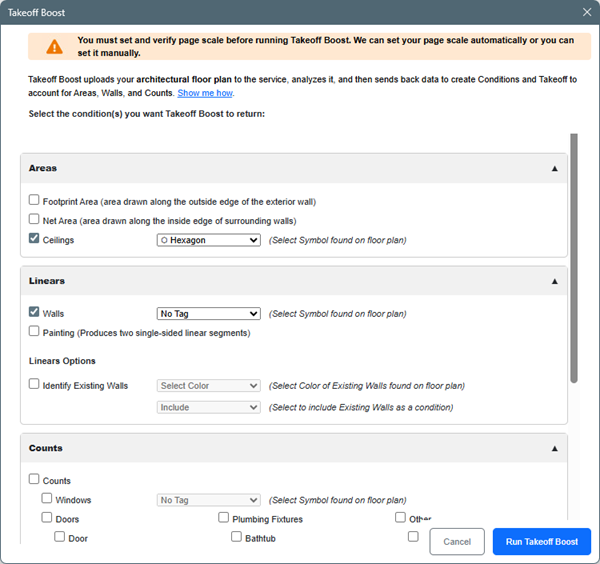Collapse the Counts section
600x564 pixels.
point(554,448)
